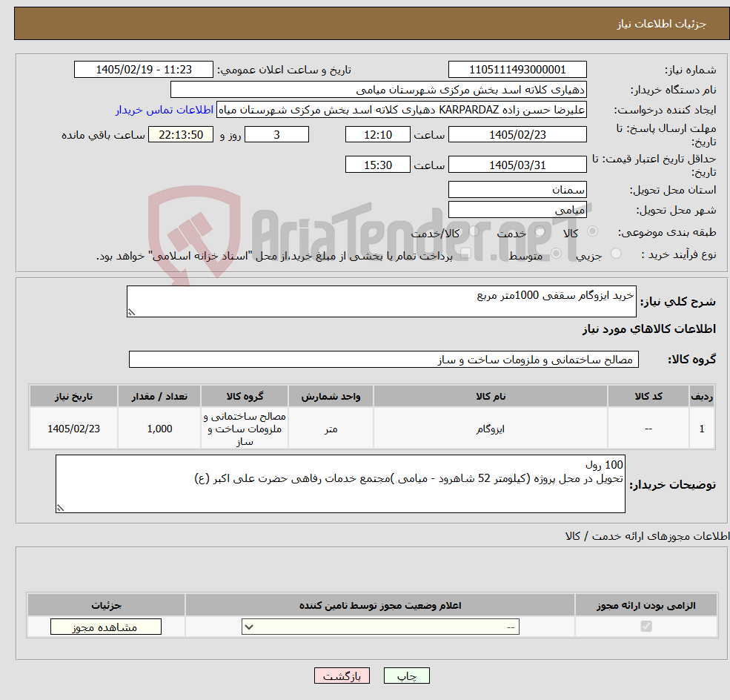Image resolution: width=730 pixels, height=700 pixels.
Task: Click the request creator field with KARPARDAZ
Action: click(x=401, y=110)
